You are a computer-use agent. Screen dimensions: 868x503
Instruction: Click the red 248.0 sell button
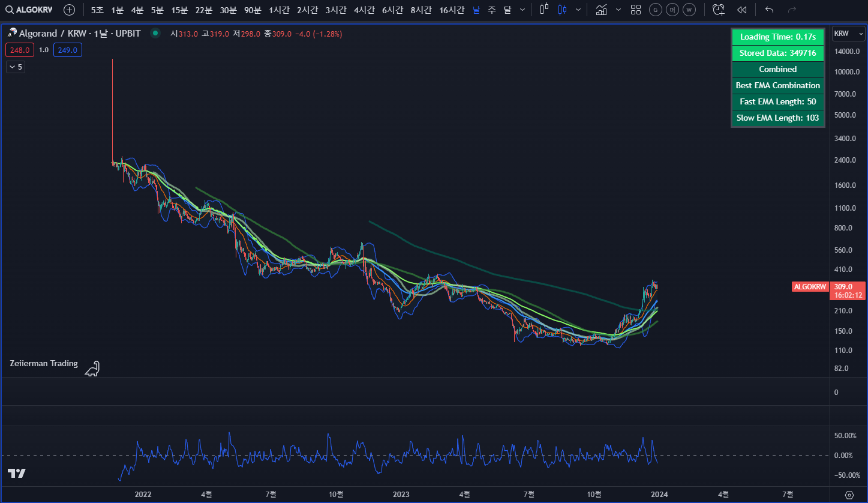[x=19, y=50]
